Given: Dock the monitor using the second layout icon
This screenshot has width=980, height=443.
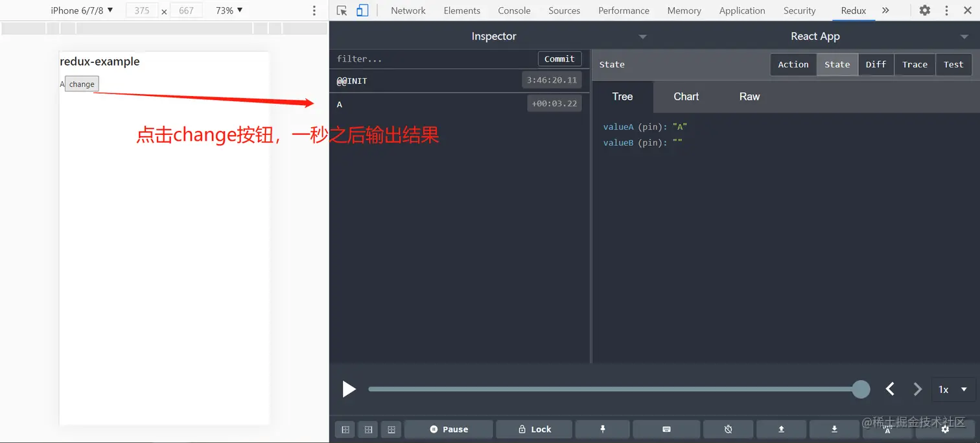Looking at the screenshot, I should (368, 429).
